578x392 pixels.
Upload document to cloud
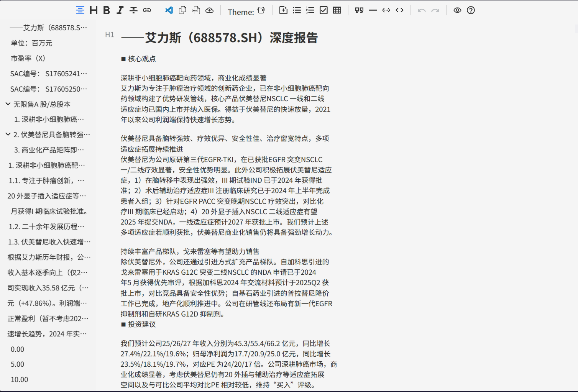coord(209,10)
